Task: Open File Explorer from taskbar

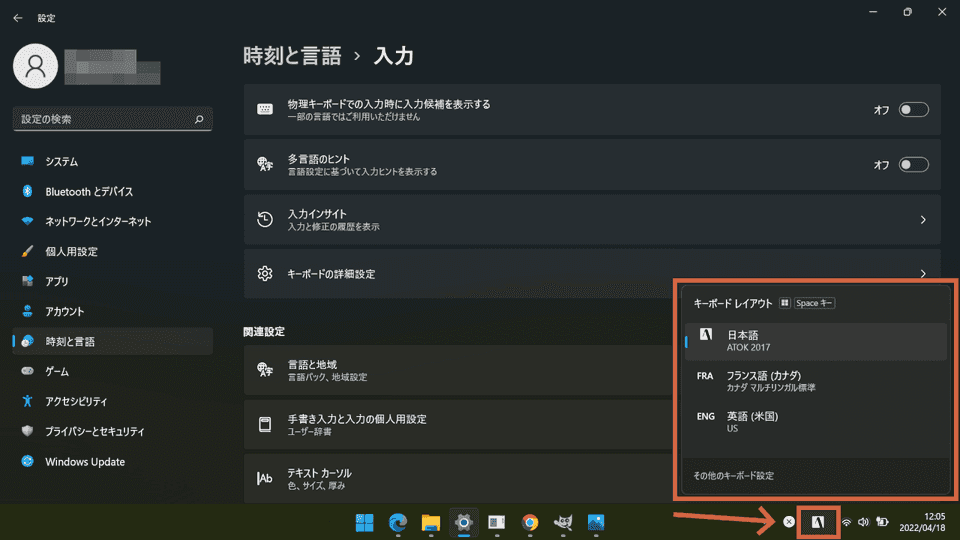Action: point(431,523)
